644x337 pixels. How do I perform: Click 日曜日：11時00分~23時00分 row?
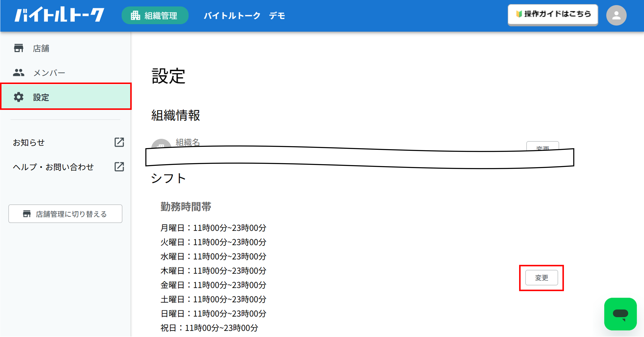213,314
